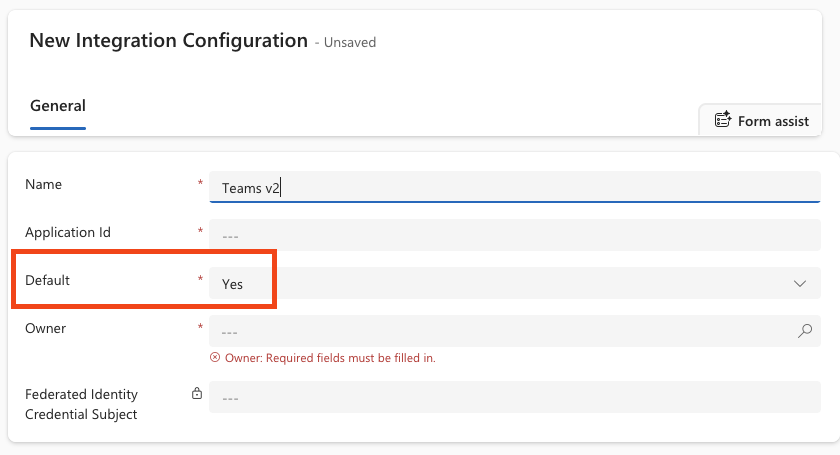Click the Federated Identity Credential Subject label
Screen dimensions: 840x455
[x=81, y=404]
